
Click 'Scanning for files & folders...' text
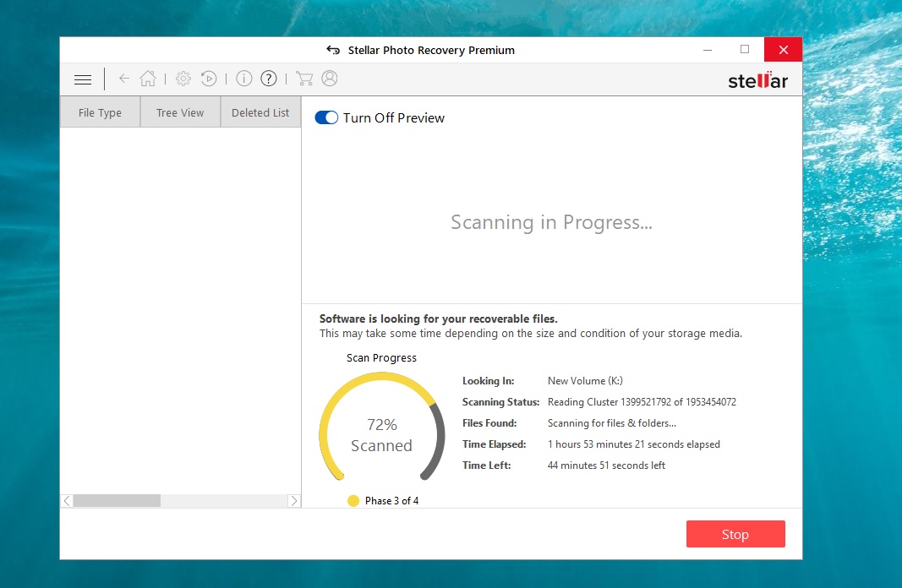tap(612, 423)
